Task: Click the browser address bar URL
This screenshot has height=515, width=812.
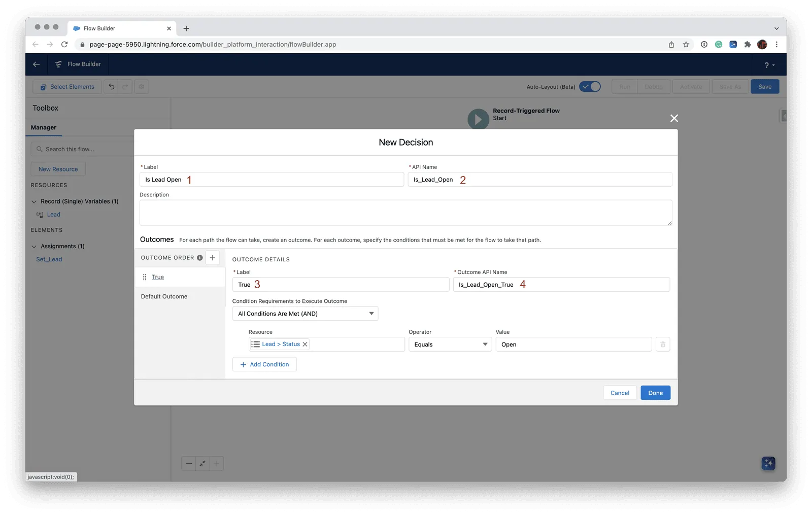Action: coord(213,45)
